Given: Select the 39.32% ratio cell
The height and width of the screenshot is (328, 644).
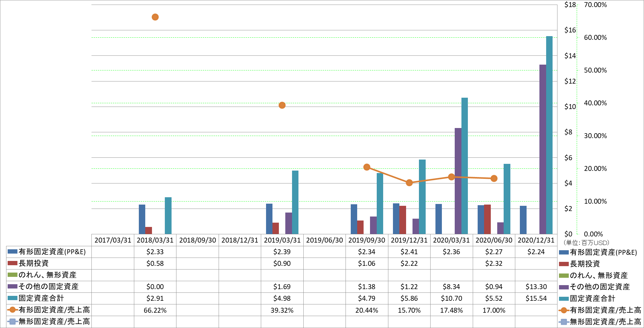Looking at the screenshot, I should tap(282, 310).
